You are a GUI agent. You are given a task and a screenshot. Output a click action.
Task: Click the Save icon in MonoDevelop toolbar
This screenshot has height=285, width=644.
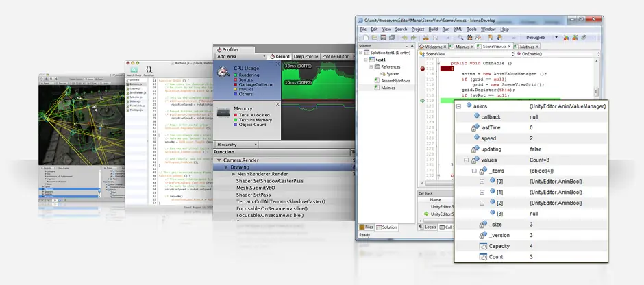(x=383, y=38)
